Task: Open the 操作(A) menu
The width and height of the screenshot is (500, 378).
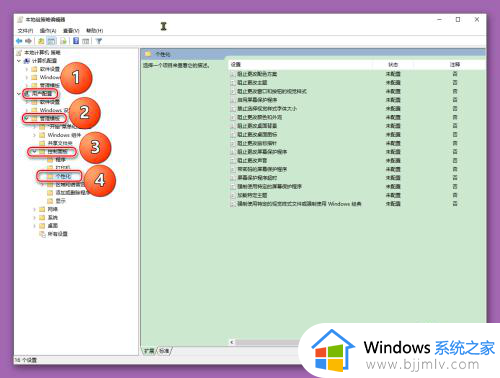Action: pyautogui.click(x=48, y=31)
